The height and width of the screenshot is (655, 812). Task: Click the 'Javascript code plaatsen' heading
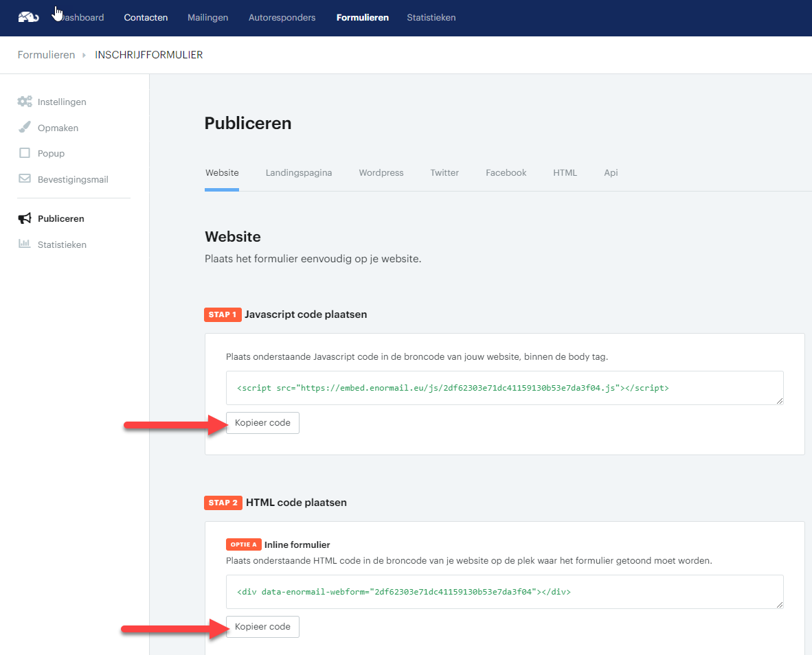pos(306,314)
